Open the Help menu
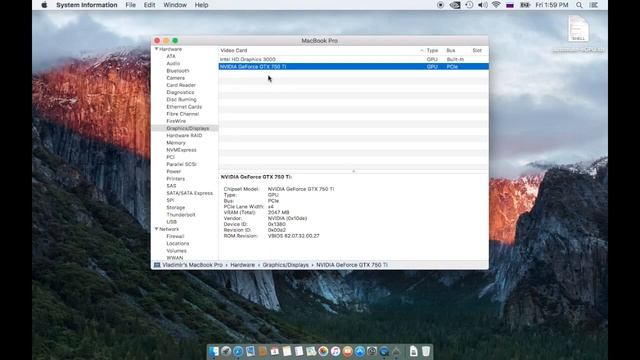Screen dimensions: 640x360 [x=201, y=5]
